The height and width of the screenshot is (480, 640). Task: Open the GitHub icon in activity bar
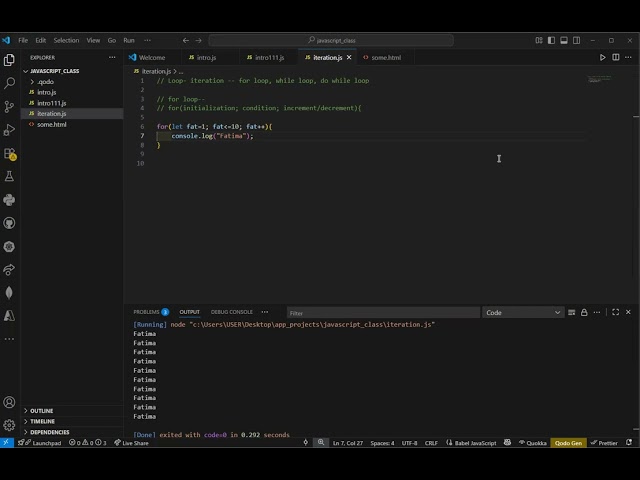[x=9, y=223]
